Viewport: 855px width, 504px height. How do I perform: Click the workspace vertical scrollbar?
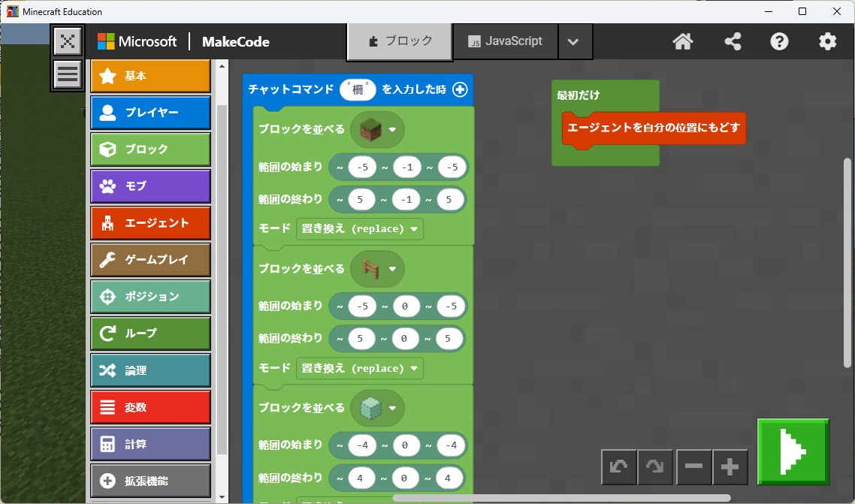(847, 263)
